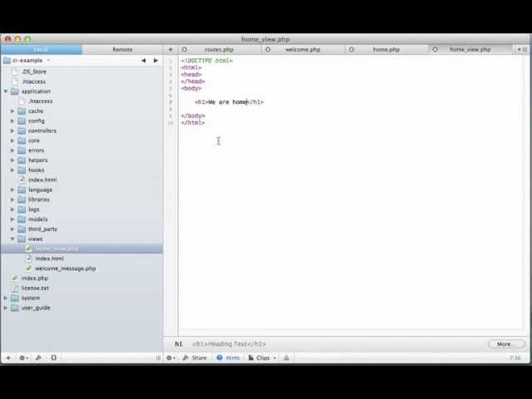Open the Clips dropdown arrow
Screen dimensions: 532x399
[274, 358]
